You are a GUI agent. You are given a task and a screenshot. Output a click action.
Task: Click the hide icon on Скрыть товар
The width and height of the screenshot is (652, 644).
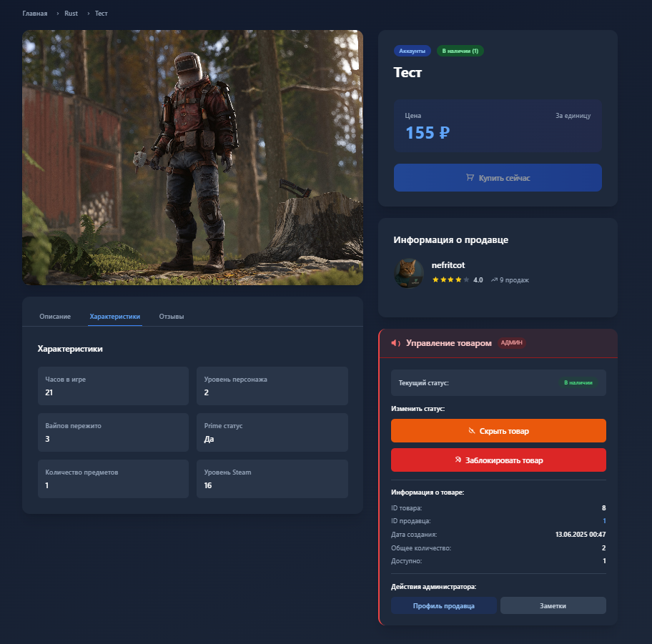[472, 431]
